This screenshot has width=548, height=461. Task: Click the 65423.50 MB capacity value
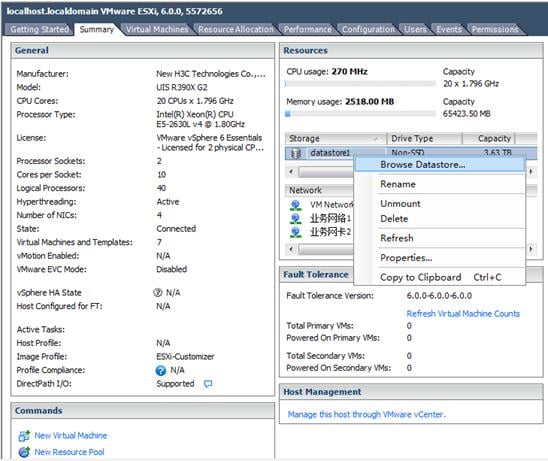(x=467, y=114)
